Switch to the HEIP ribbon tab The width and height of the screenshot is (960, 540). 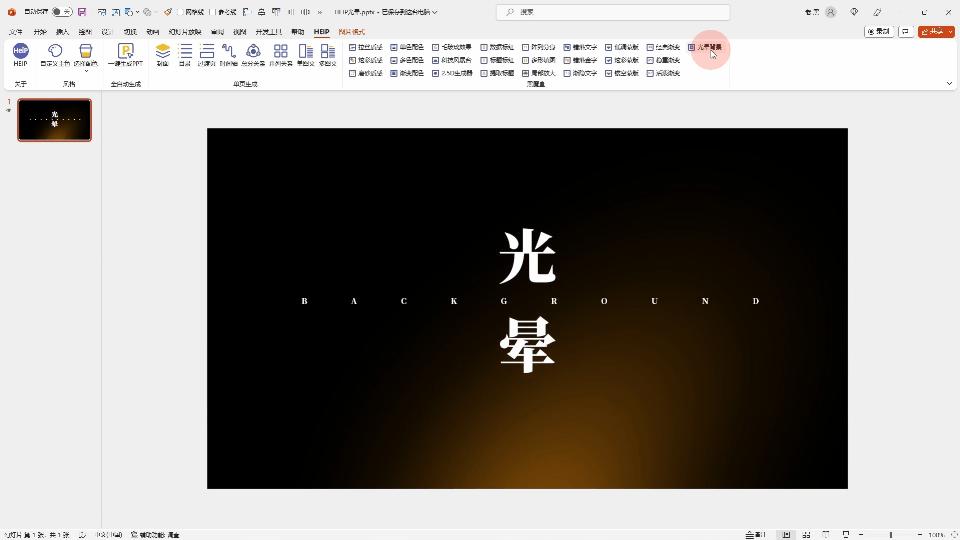pos(321,32)
